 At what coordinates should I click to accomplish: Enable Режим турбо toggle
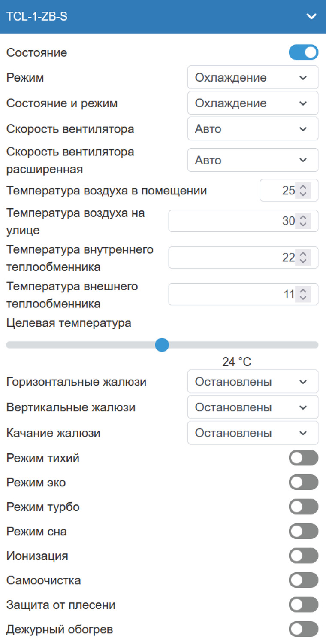[x=303, y=507]
